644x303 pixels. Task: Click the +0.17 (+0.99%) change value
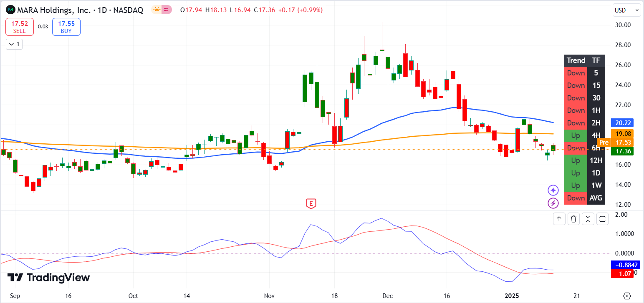[300, 10]
